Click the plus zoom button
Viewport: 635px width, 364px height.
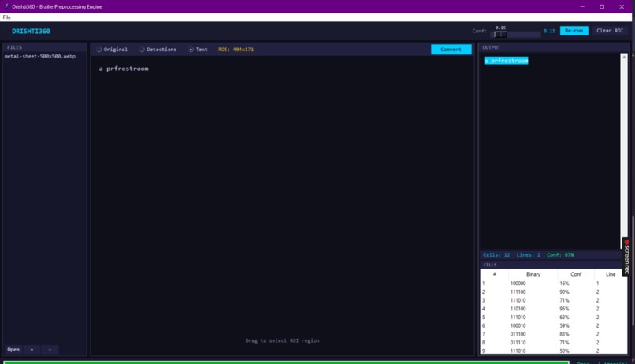(32, 349)
